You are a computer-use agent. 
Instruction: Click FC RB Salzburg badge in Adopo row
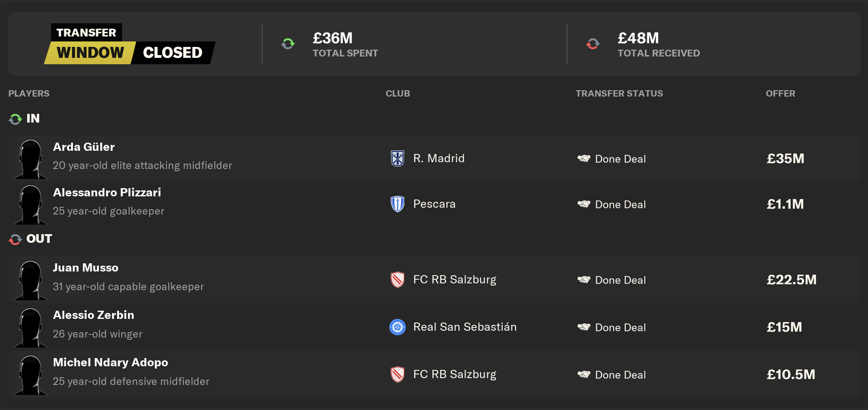[x=398, y=374]
